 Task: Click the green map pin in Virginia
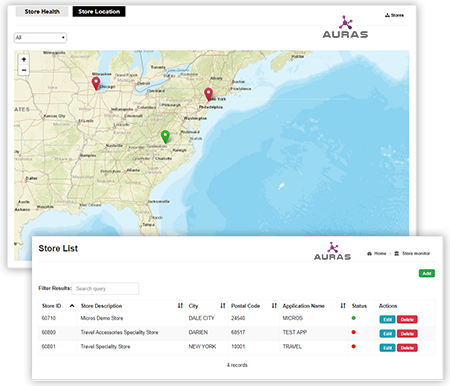(165, 137)
